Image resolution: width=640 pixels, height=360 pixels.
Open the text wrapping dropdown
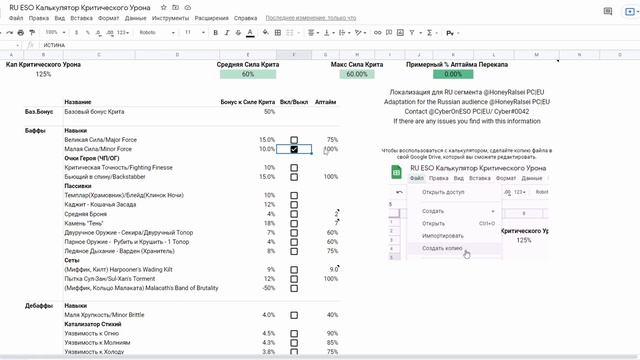[x=344, y=33]
